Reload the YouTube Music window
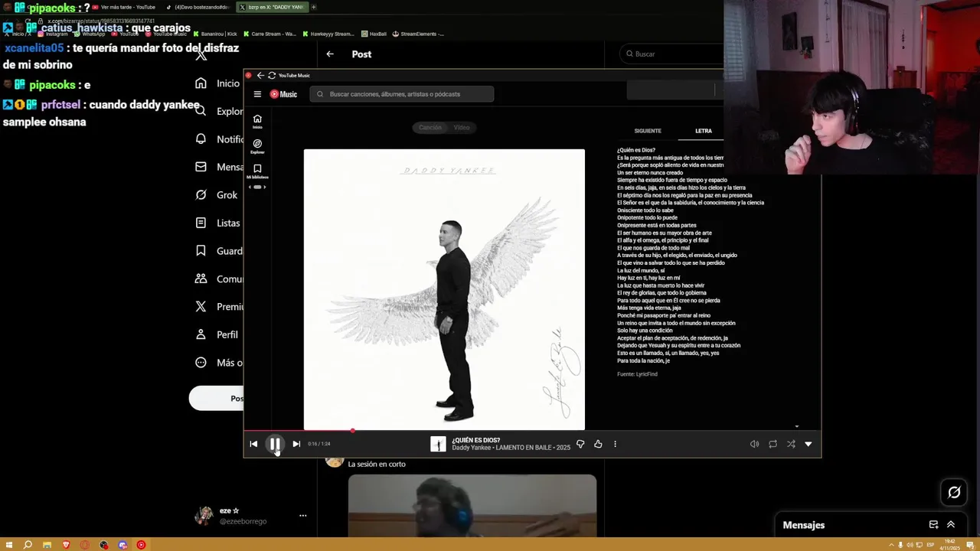 (x=272, y=75)
